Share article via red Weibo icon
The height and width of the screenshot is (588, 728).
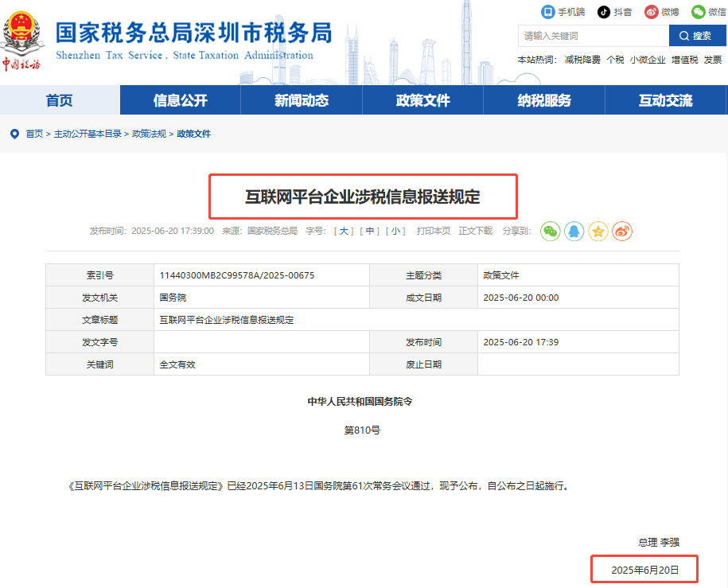point(622,232)
